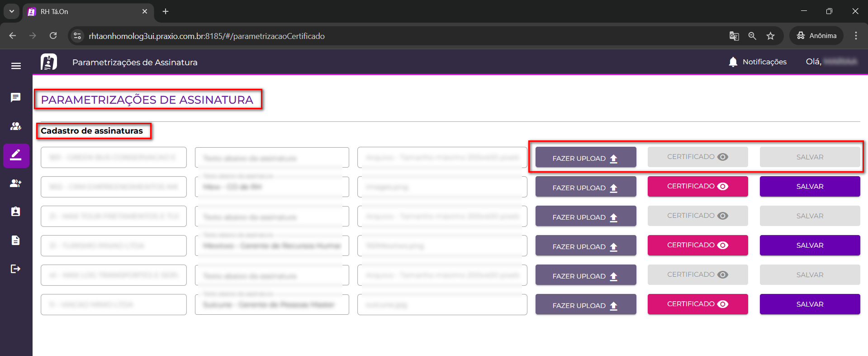
Task: View CERTIFICADO for 'Gerente de Recursos Humanos' row
Action: point(698,245)
